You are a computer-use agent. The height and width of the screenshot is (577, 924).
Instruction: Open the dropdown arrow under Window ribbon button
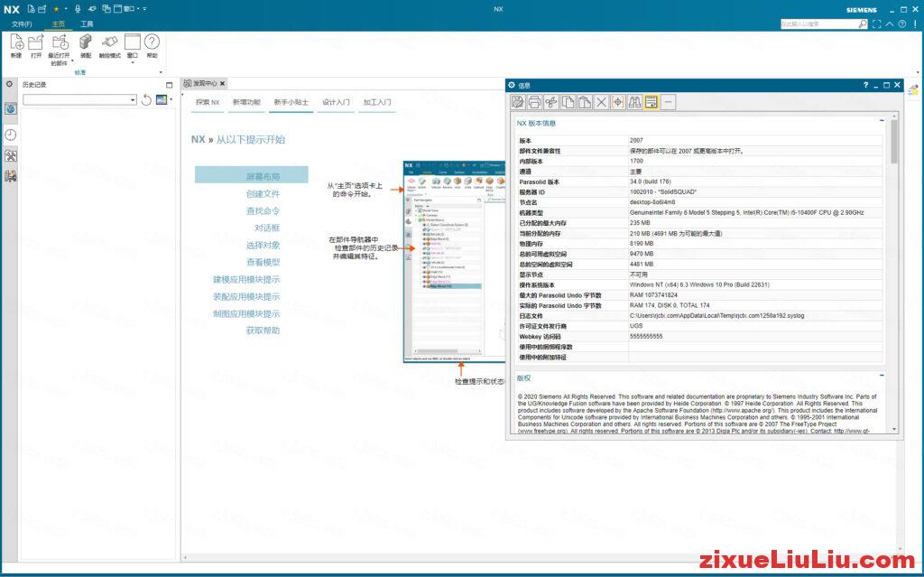pos(133,62)
